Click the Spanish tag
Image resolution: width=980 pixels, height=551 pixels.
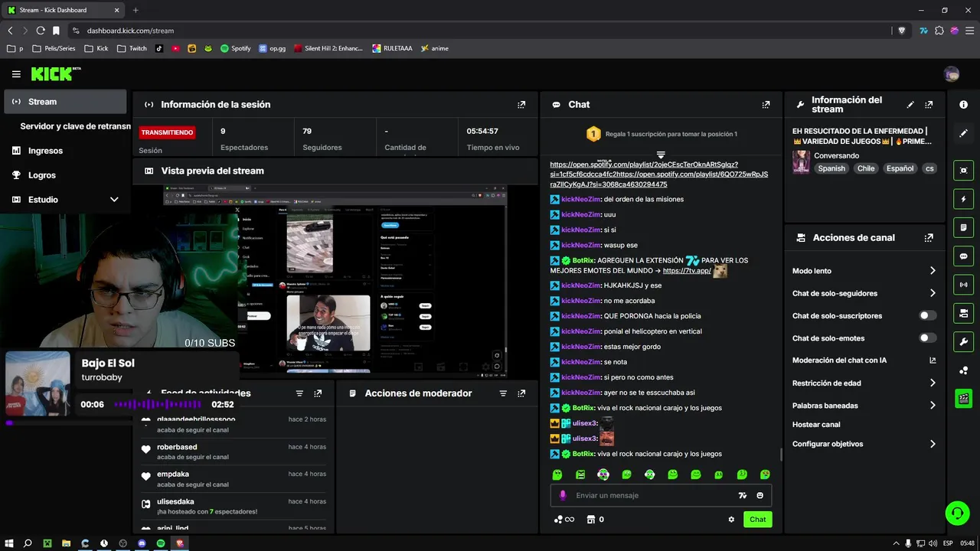[x=831, y=168]
